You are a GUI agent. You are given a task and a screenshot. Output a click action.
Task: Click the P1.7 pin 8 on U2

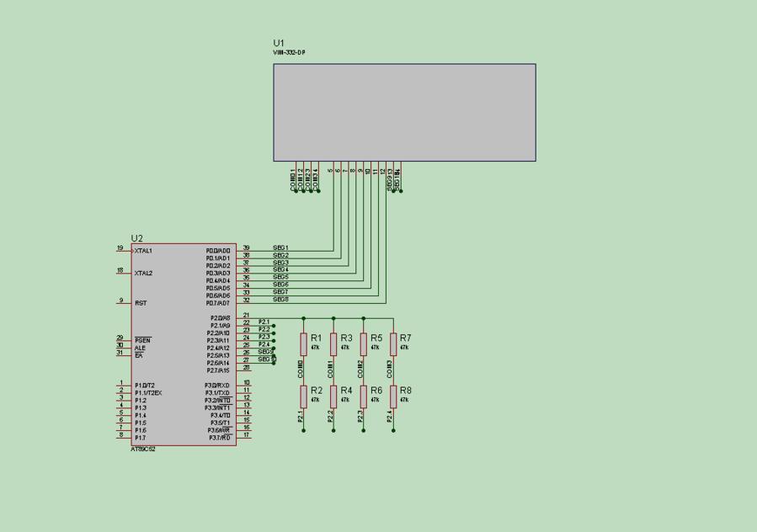[x=124, y=438]
